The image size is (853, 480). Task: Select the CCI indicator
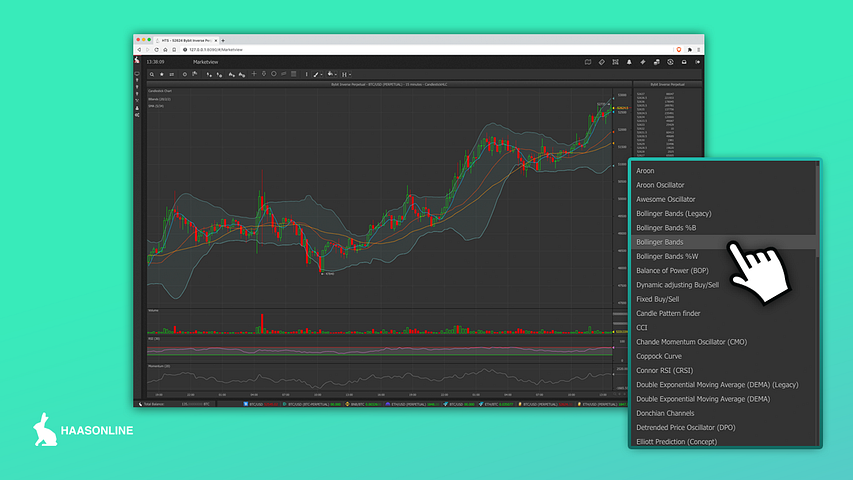click(641, 328)
